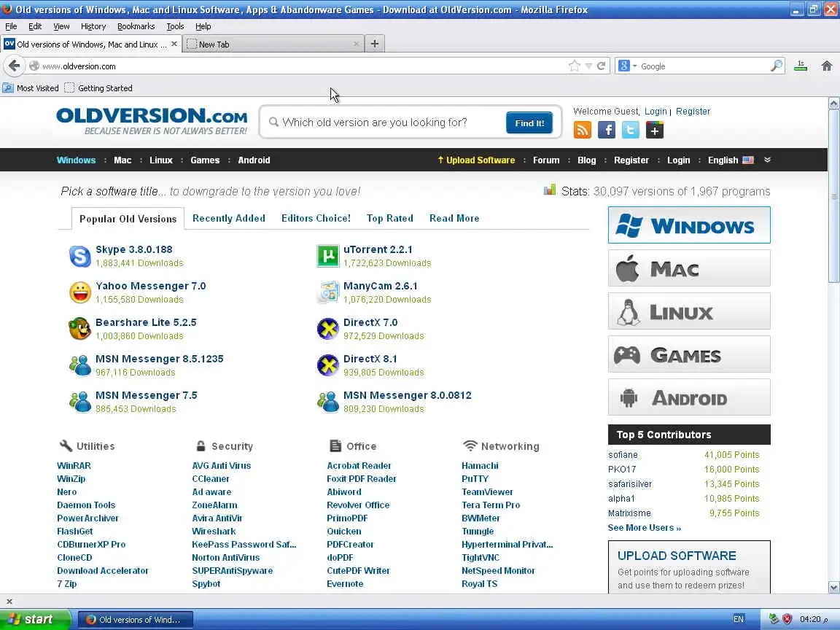This screenshot has width=840, height=630.
Task: Open the Facebook social icon
Action: pos(607,131)
